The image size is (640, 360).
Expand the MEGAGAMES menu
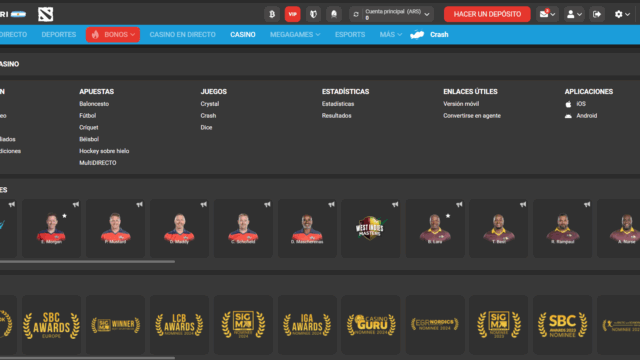tap(295, 35)
